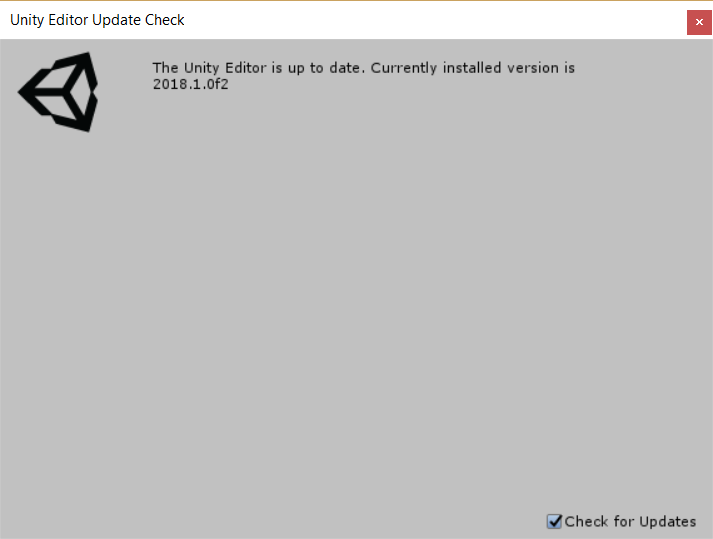The height and width of the screenshot is (539, 713).
Task: Click the word 'Updates' in the checkbox label
Action: coord(668,521)
